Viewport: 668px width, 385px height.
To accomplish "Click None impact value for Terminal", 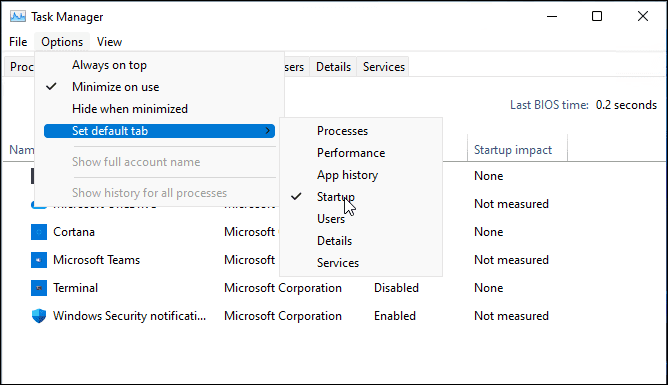I will [489, 288].
